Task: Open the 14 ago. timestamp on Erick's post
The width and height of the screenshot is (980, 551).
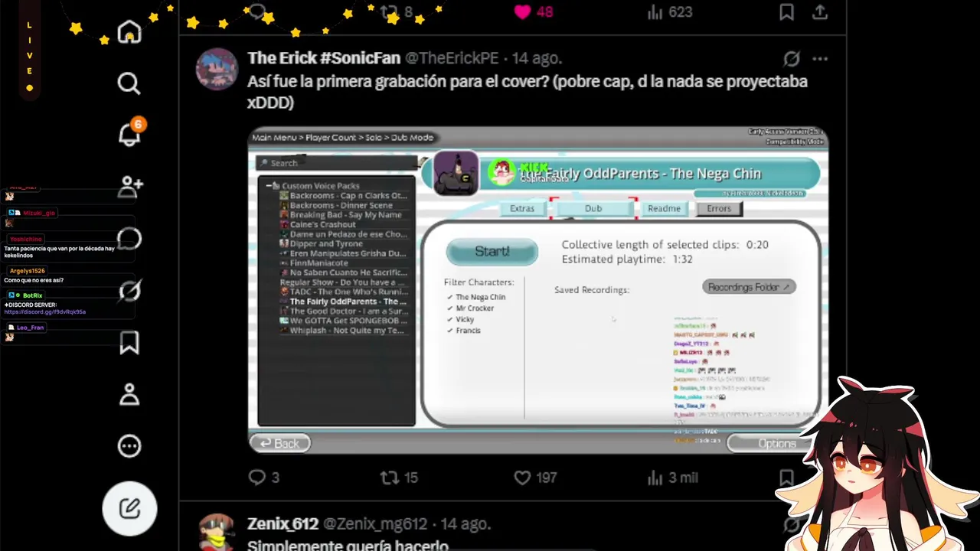Action: point(537,58)
